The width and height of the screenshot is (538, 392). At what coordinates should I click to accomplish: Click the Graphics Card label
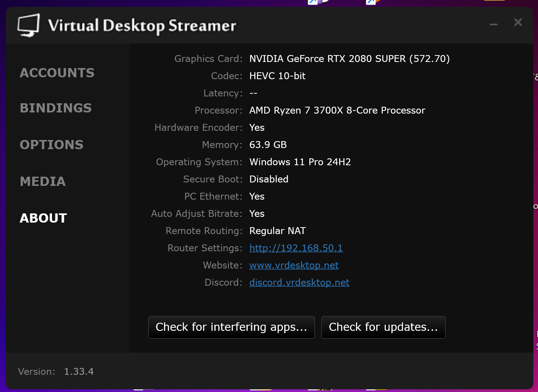[208, 59]
